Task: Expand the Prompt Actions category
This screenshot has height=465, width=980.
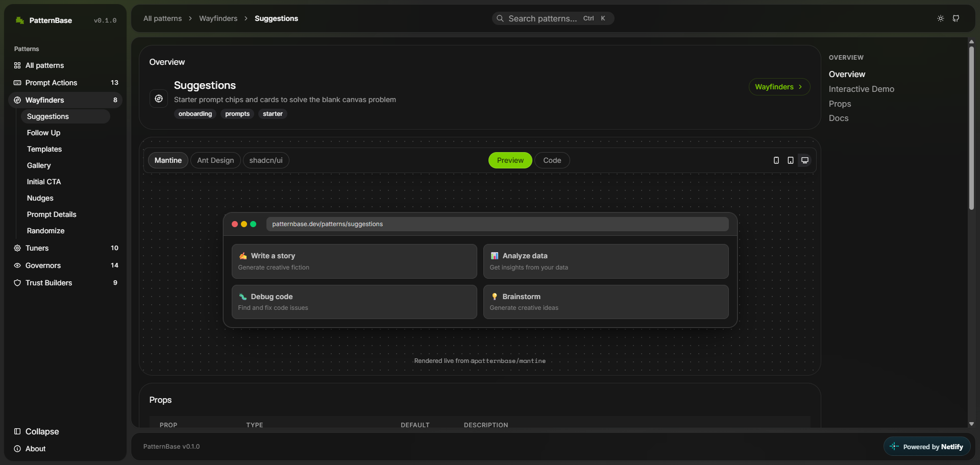Action: [x=65, y=83]
